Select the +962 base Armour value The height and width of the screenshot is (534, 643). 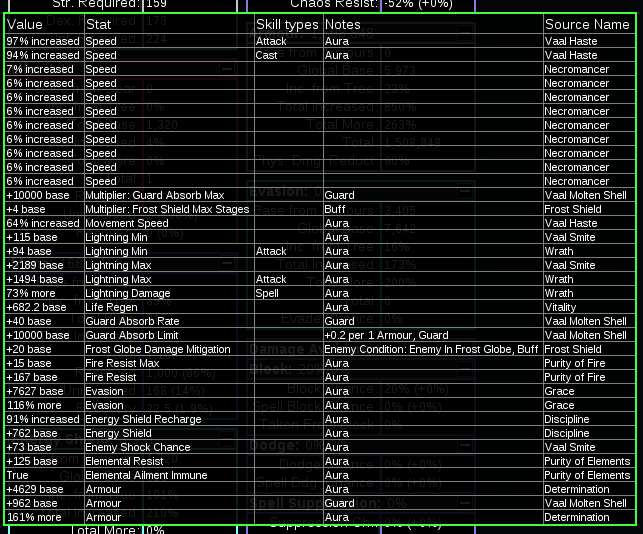coord(32,503)
